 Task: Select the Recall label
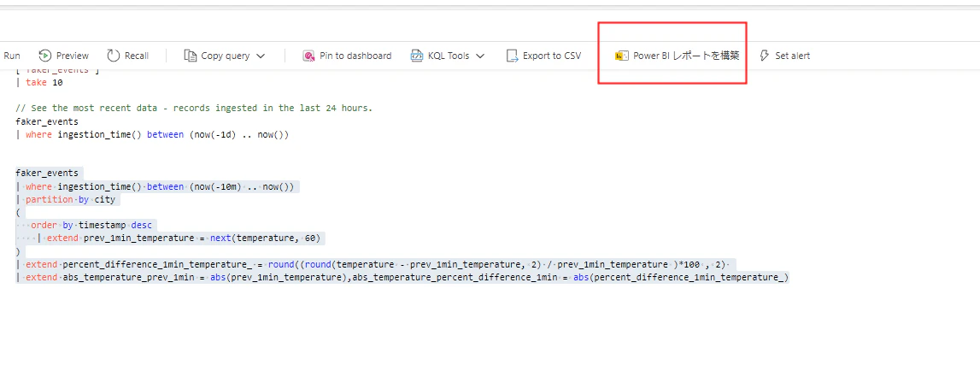[136, 56]
